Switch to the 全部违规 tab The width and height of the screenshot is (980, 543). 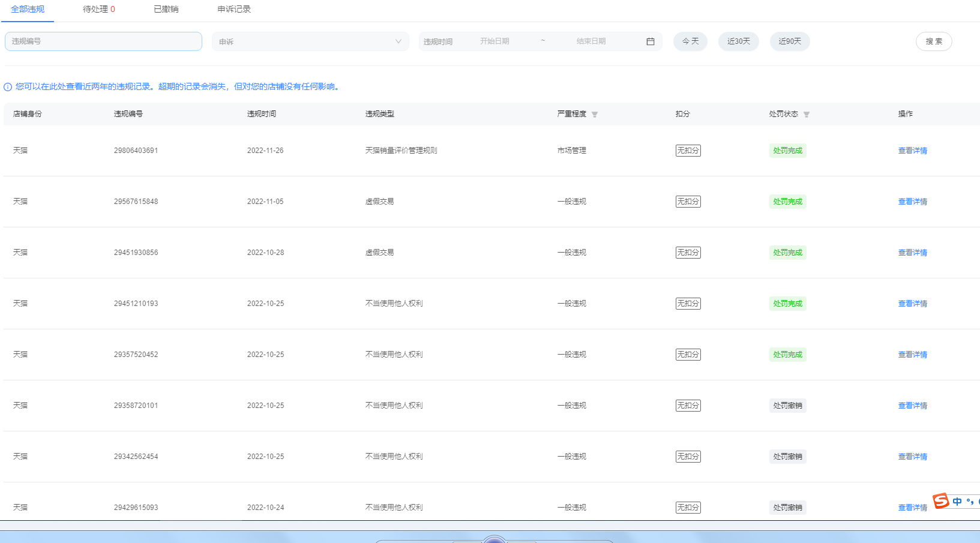[28, 9]
